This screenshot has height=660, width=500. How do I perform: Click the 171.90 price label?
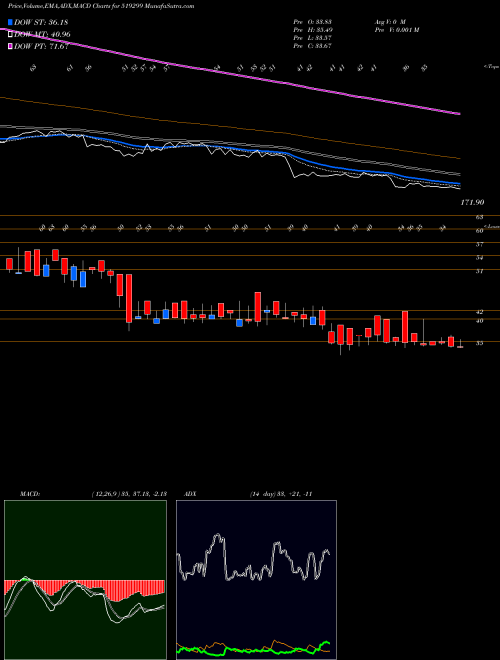tap(473, 202)
